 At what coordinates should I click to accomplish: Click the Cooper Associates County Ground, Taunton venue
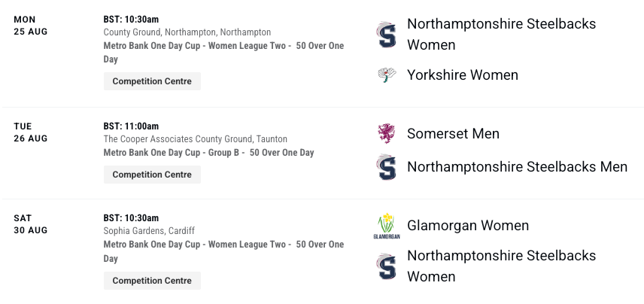click(195, 139)
